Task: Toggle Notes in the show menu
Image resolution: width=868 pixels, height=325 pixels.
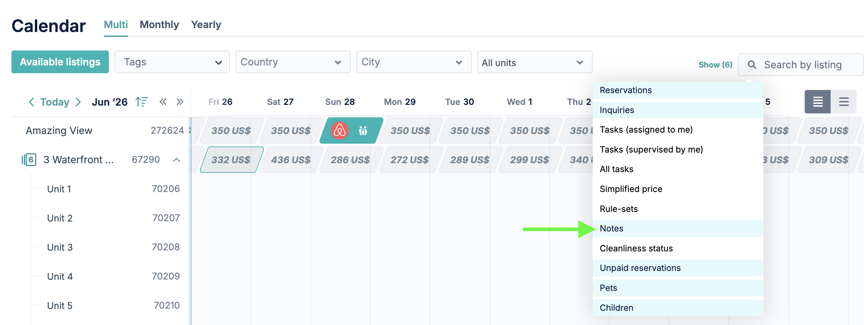Action: 678,229
